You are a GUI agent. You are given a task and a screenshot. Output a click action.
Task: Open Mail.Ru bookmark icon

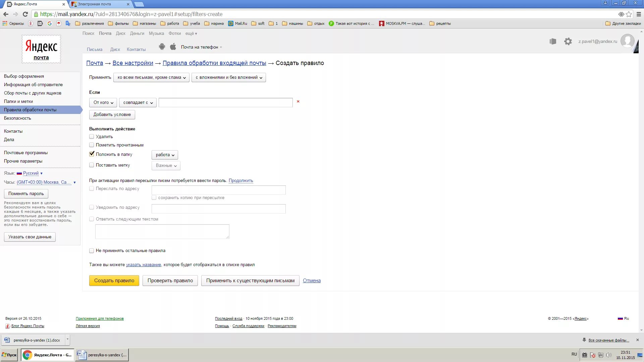tap(231, 23)
